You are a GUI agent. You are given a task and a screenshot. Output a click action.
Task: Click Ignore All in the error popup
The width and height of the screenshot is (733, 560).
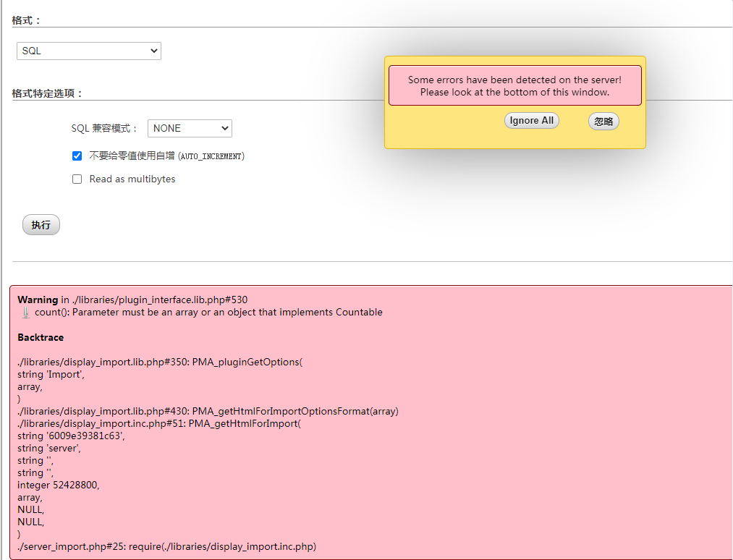(531, 121)
